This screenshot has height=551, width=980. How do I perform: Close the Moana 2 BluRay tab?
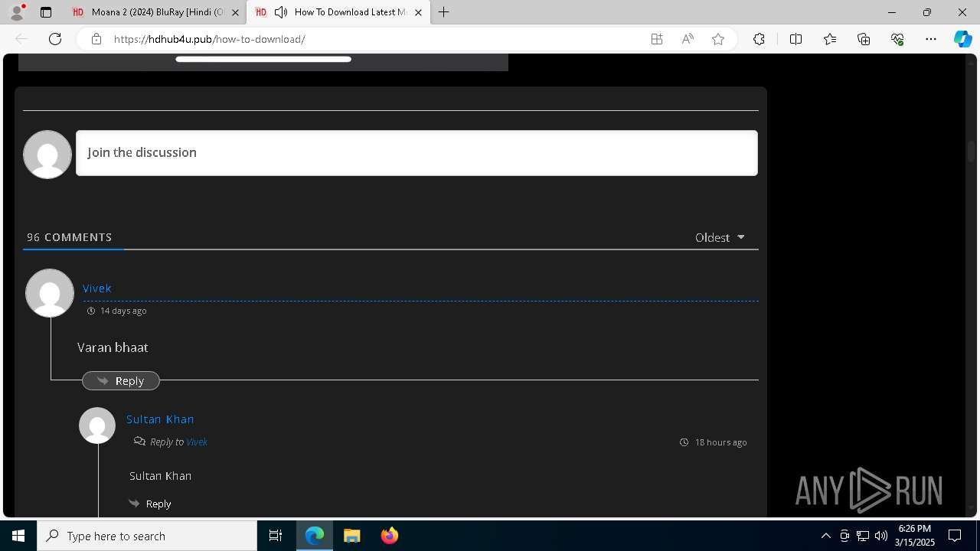235,12
